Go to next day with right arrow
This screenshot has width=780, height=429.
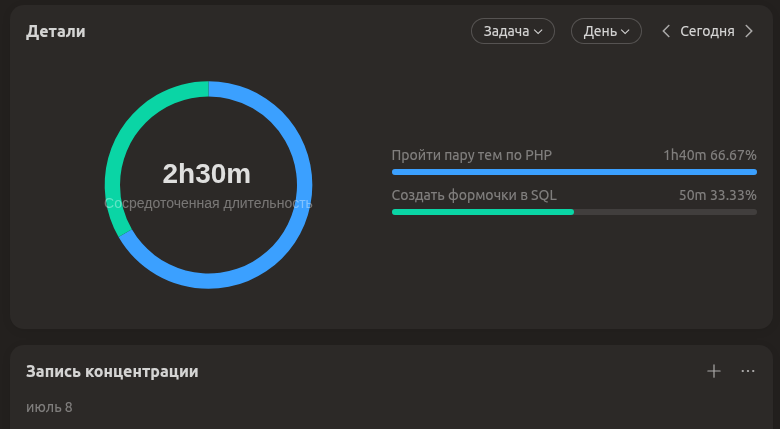pyautogui.click(x=749, y=31)
